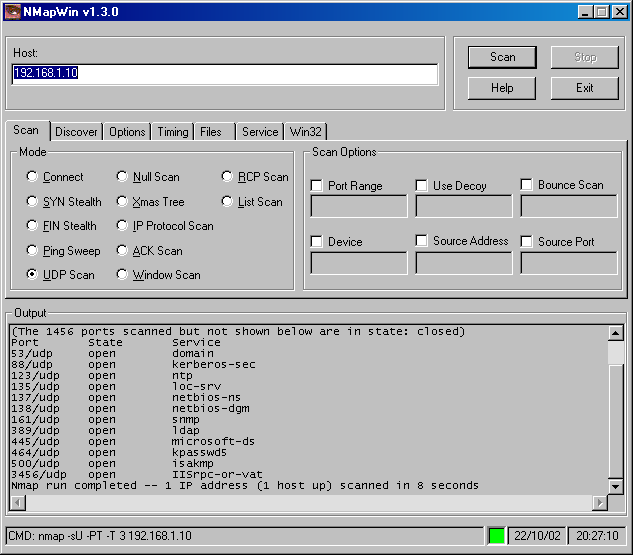Toggle the Use Decoy option
This screenshot has width=633, height=555.
coord(422,186)
